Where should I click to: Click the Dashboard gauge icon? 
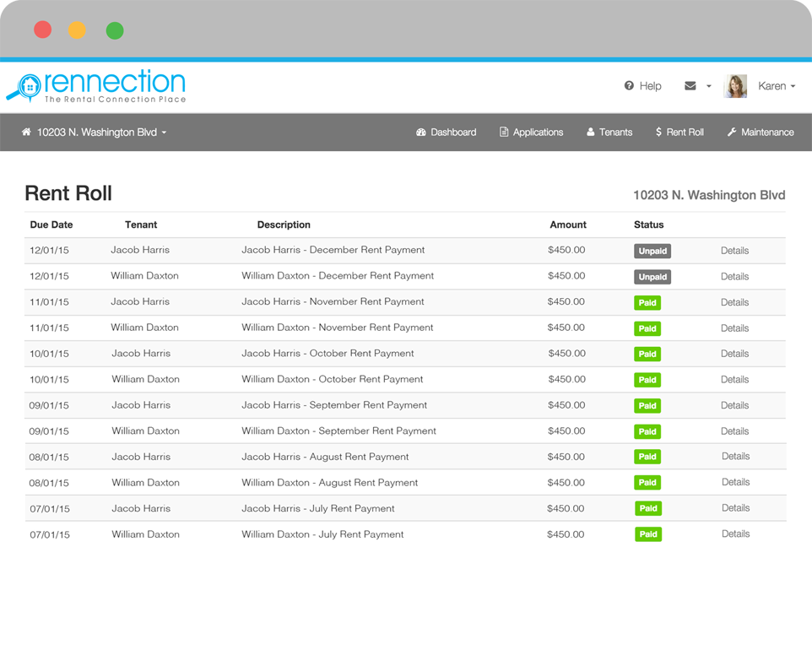421,133
